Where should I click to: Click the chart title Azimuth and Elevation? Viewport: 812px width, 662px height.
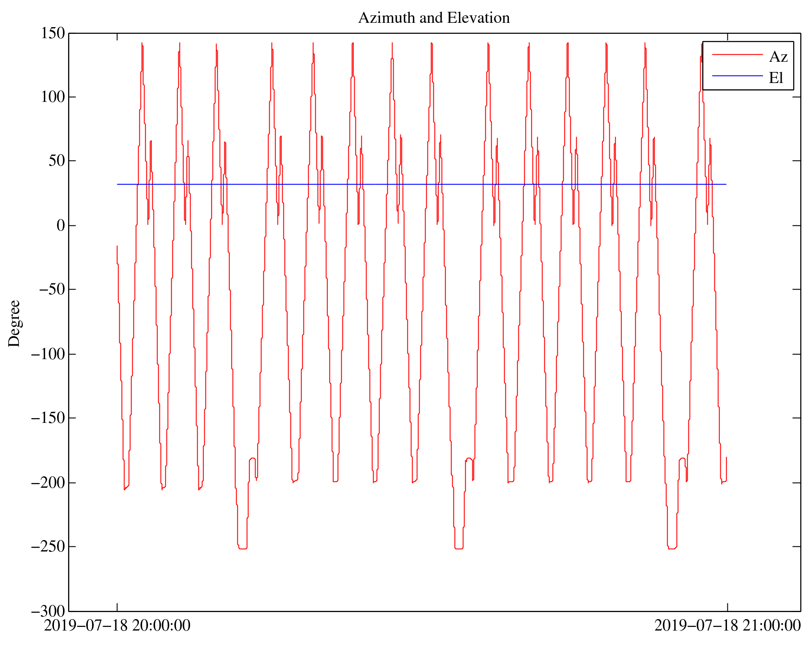pos(434,18)
